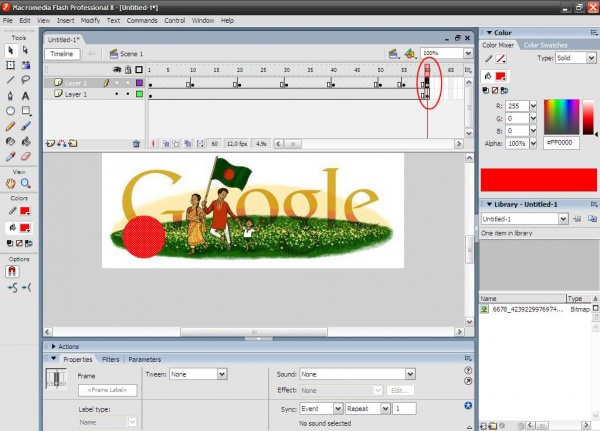Toggle Layer 1 green outline square
This screenshot has width=600, height=431.
[x=139, y=94]
